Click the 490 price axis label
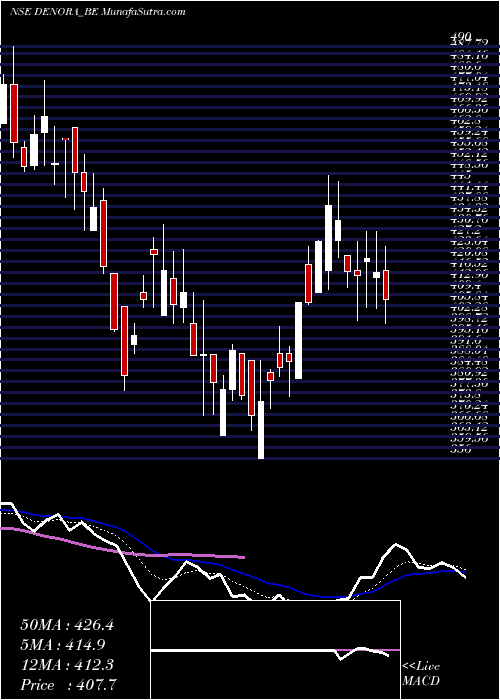This screenshot has height=700, width=500. coord(462,36)
